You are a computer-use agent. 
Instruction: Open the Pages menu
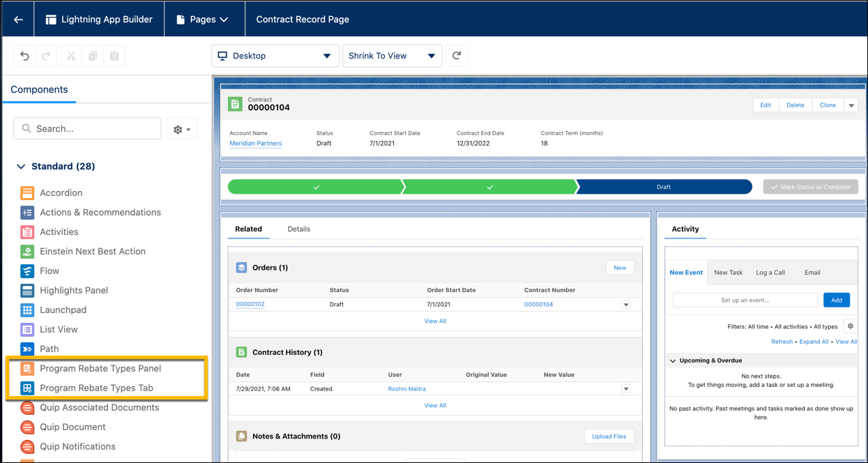204,19
